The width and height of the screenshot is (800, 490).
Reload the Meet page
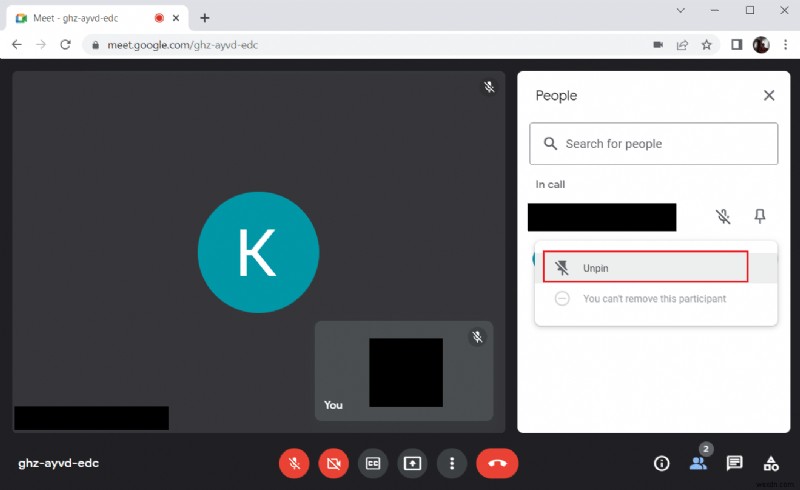pyautogui.click(x=65, y=45)
